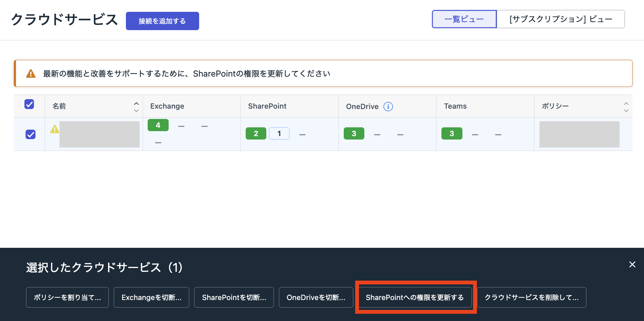Click the yellow warning icon in name cell

[55, 129]
